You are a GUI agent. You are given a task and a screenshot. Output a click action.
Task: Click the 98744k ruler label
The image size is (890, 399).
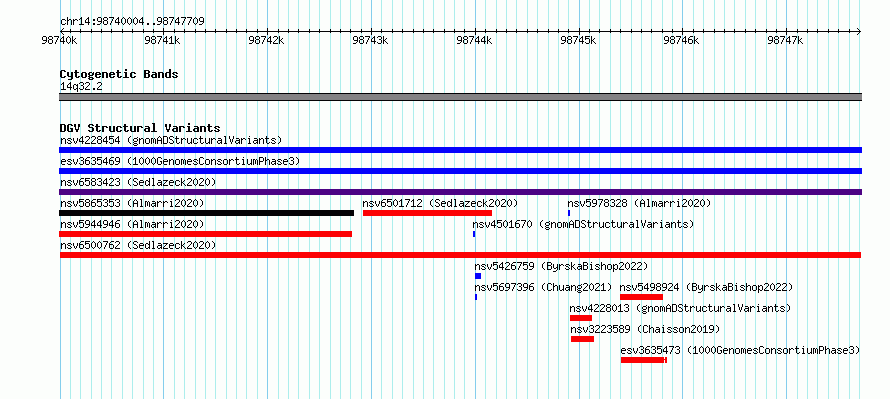pos(475,40)
